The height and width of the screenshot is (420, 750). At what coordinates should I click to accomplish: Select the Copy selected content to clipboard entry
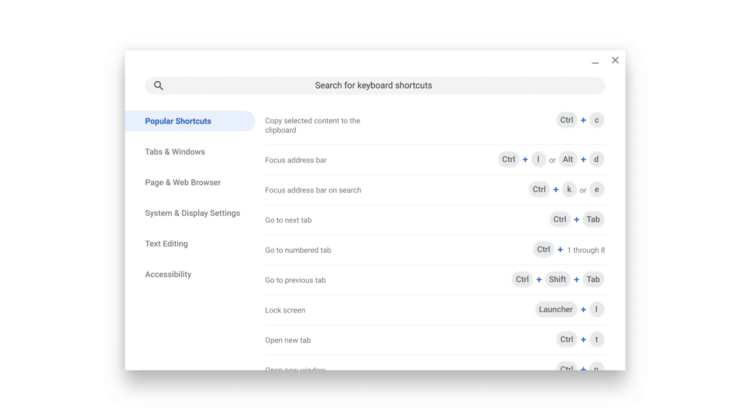(x=312, y=125)
